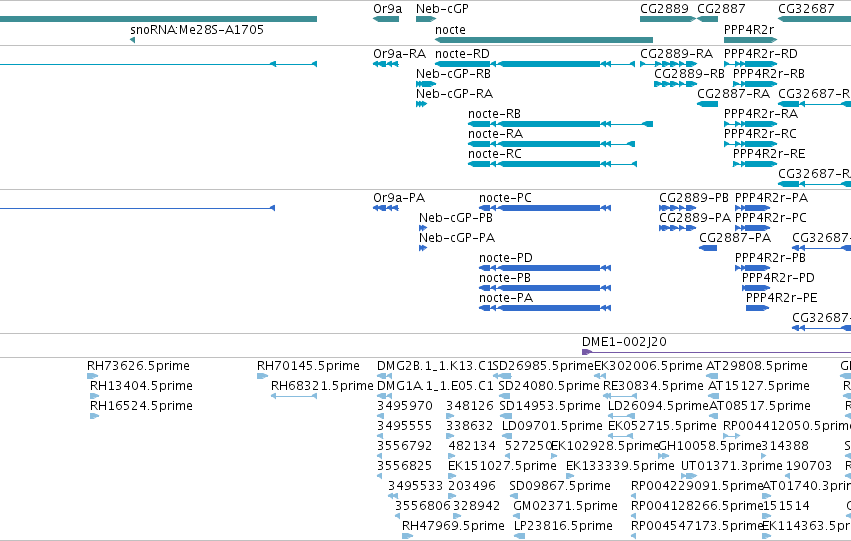This screenshot has width=851, height=541.
Task: Click the CG2889-PA protein label
Action: tap(695, 218)
